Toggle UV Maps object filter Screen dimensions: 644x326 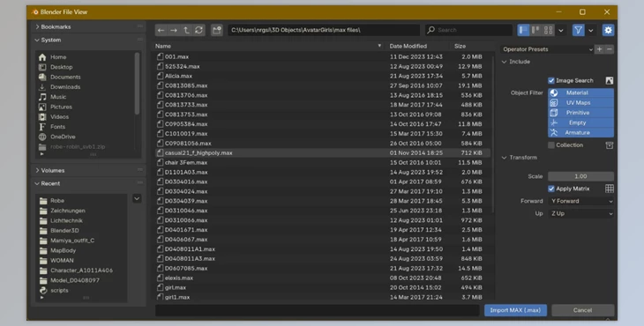(x=580, y=103)
